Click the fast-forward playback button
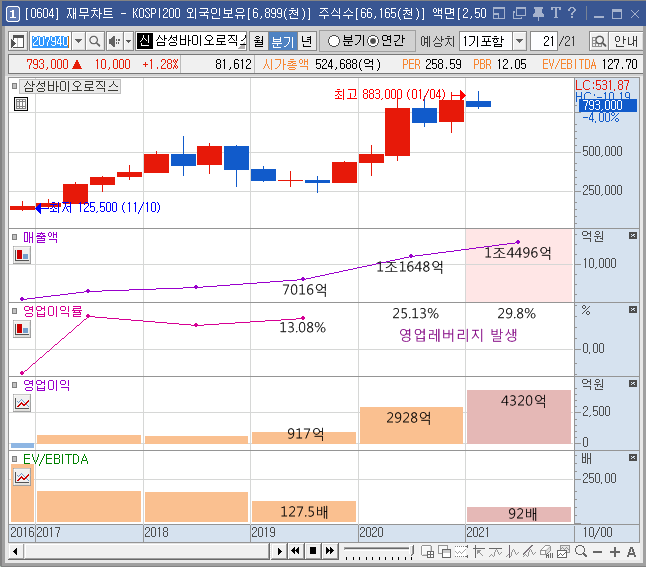Image resolution: width=646 pixels, height=567 pixels. pyautogui.click(x=330, y=551)
